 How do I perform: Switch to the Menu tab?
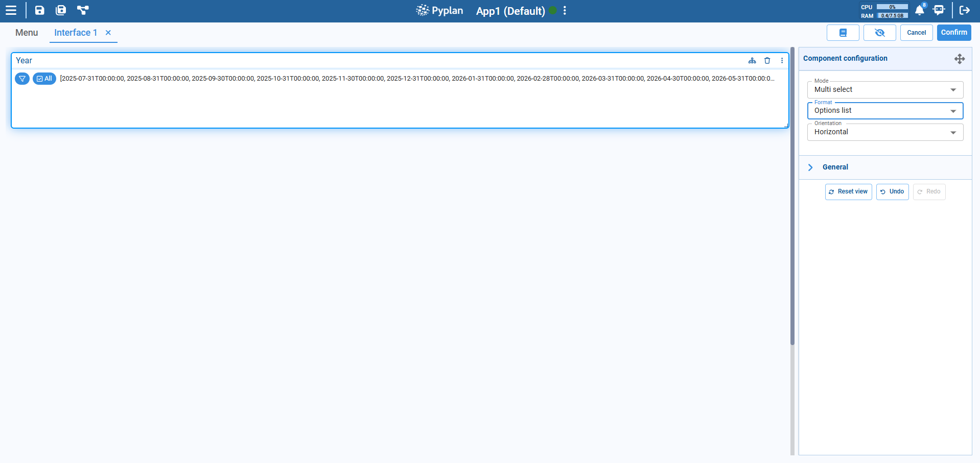tap(27, 33)
